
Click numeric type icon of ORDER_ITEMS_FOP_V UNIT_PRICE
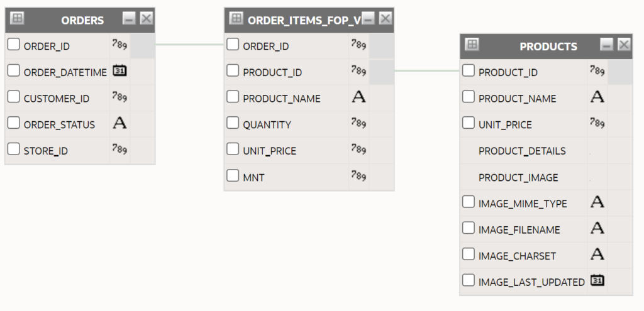tap(358, 150)
